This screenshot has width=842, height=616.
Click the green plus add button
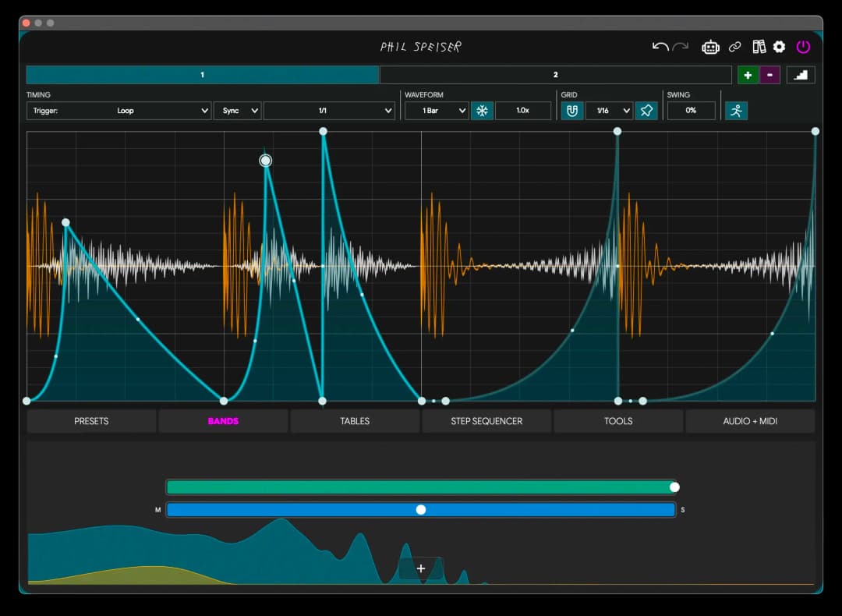(x=748, y=75)
